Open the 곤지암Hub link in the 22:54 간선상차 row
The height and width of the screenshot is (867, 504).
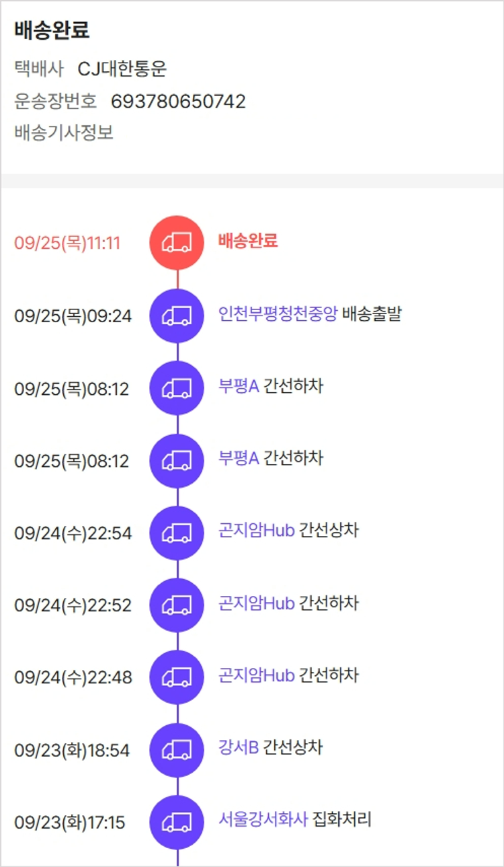point(257,530)
